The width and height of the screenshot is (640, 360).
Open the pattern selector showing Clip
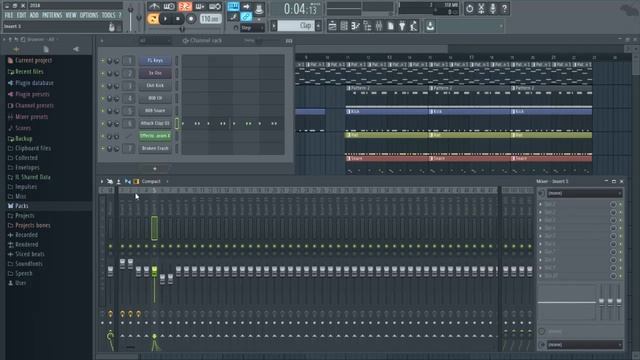point(296,26)
